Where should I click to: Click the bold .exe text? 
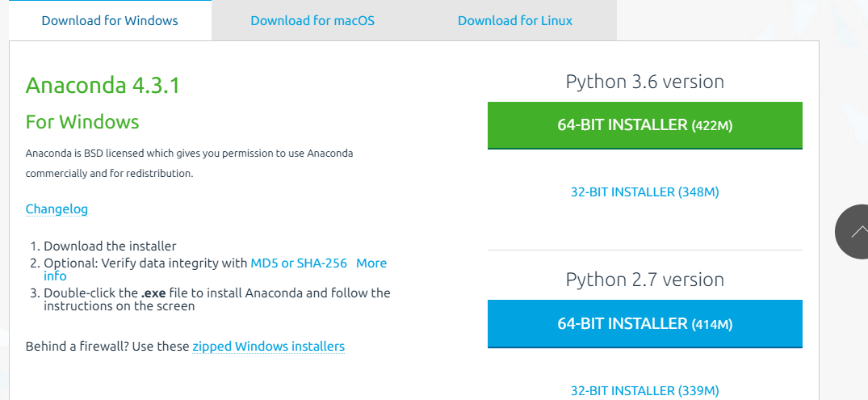pos(153,293)
